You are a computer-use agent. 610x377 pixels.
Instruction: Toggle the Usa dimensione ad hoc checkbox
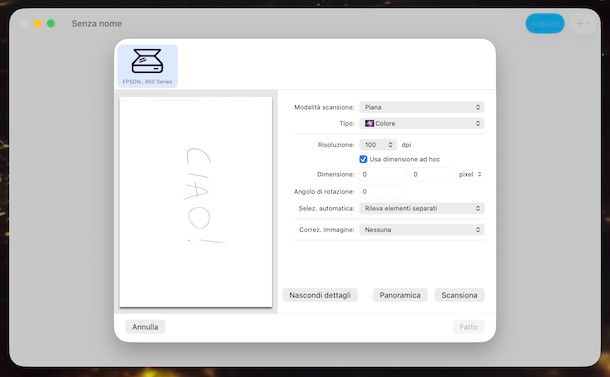(363, 159)
